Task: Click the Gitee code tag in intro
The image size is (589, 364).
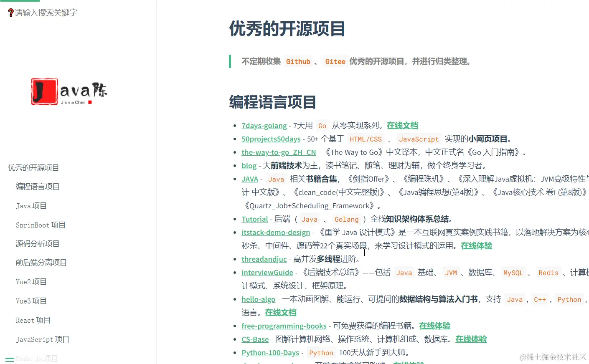Action: pyautogui.click(x=335, y=62)
